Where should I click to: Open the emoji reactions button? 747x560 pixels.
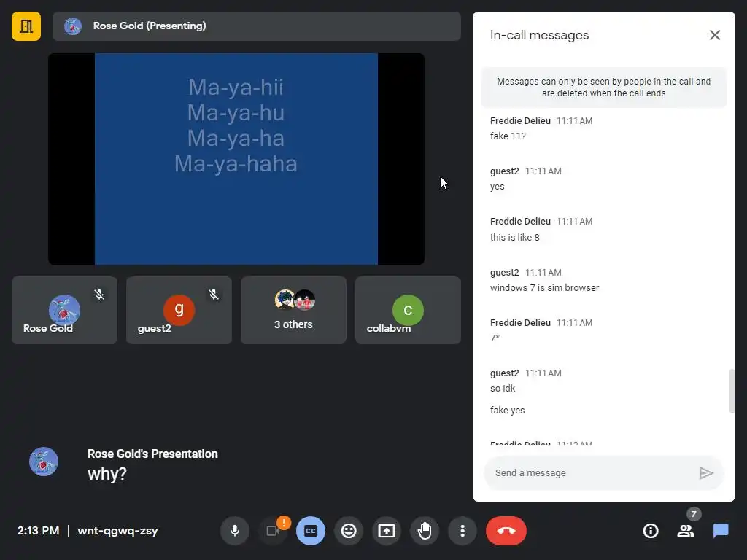click(x=349, y=531)
